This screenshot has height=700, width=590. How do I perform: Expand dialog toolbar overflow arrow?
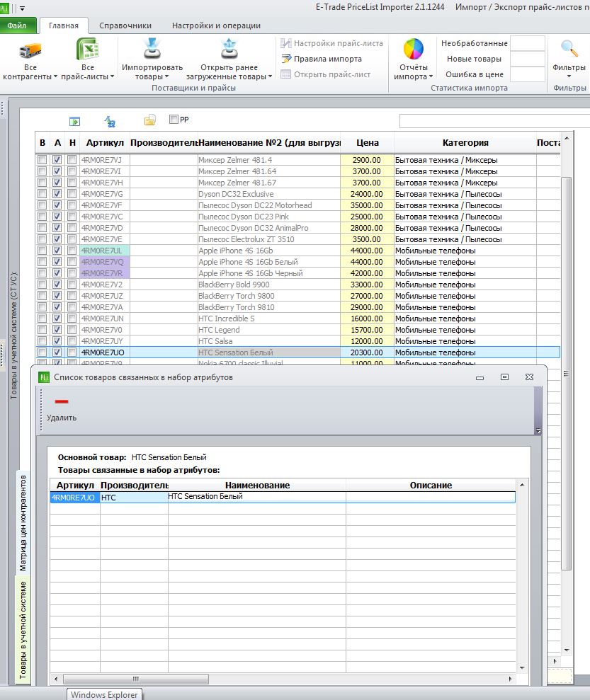pyautogui.click(x=538, y=431)
